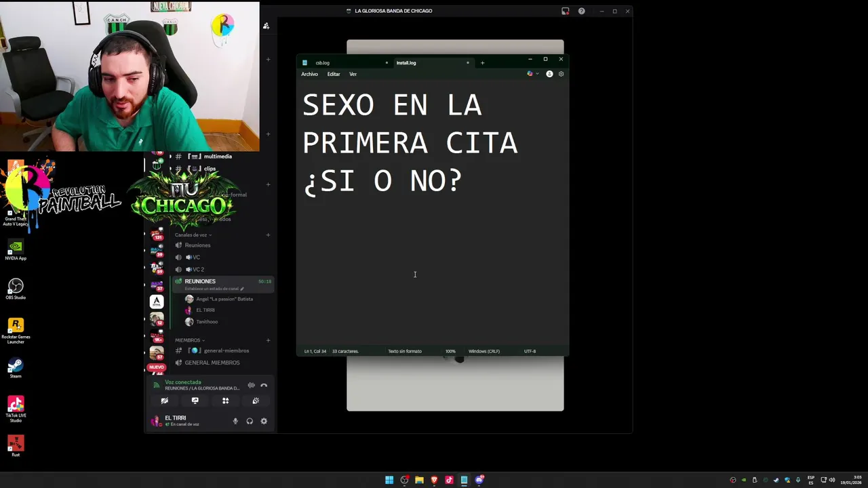Open the general-miembros text channel
The width and height of the screenshot is (868, 488).
coord(226,350)
